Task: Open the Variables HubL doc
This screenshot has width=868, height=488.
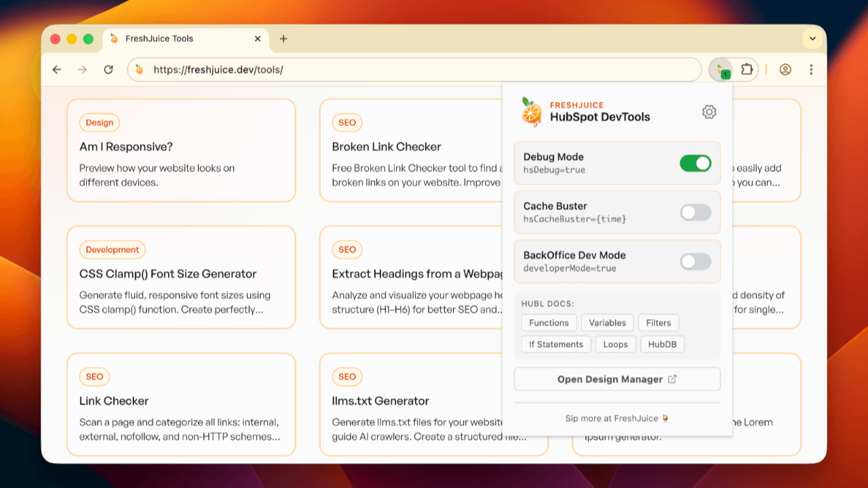Action: [608, 323]
